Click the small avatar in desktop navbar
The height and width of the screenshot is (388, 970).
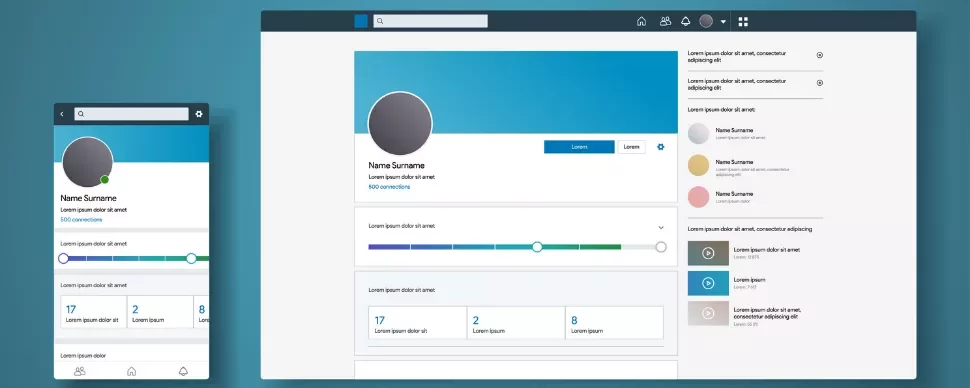pyautogui.click(x=706, y=22)
